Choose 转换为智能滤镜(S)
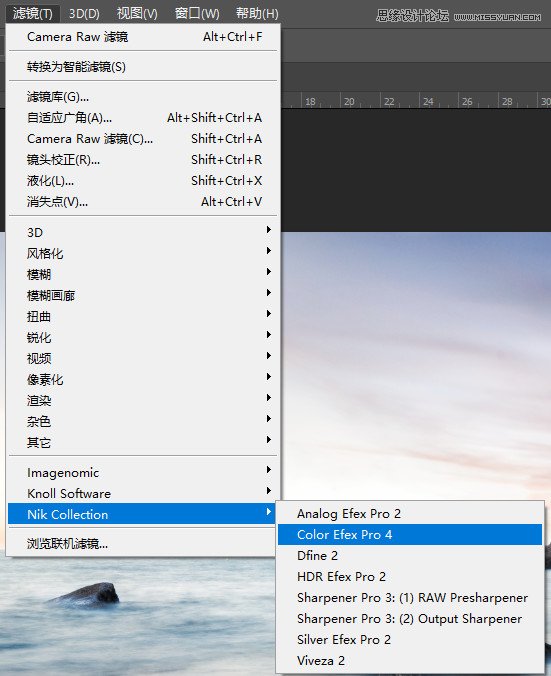 point(143,67)
